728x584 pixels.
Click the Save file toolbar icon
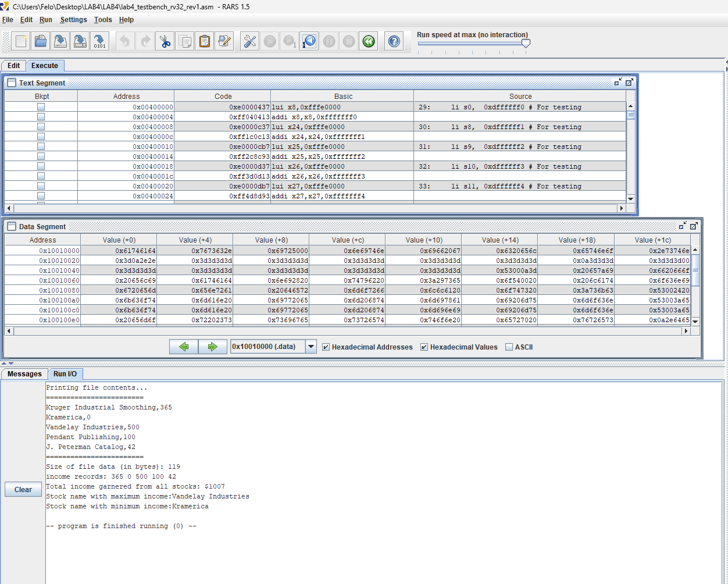click(60, 41)
